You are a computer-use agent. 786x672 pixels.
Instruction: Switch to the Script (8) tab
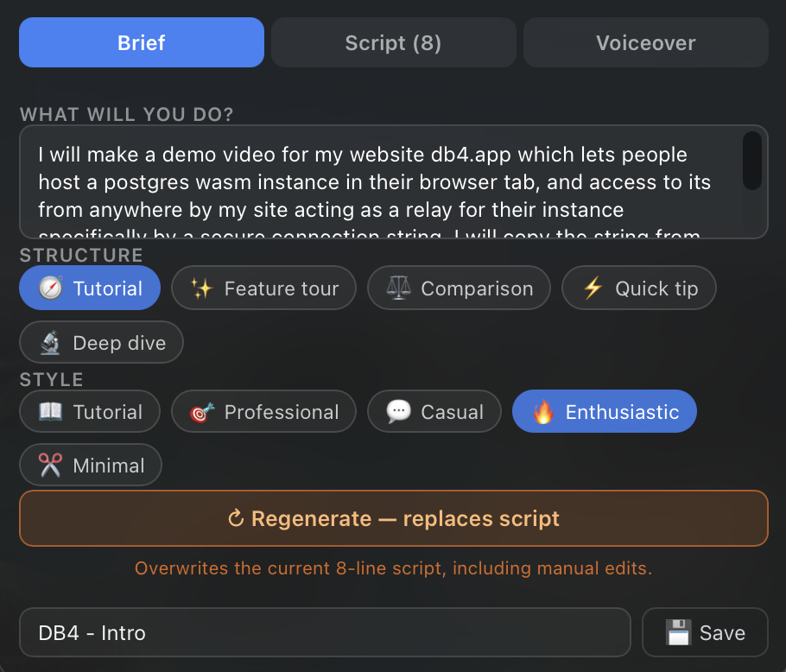394,42
